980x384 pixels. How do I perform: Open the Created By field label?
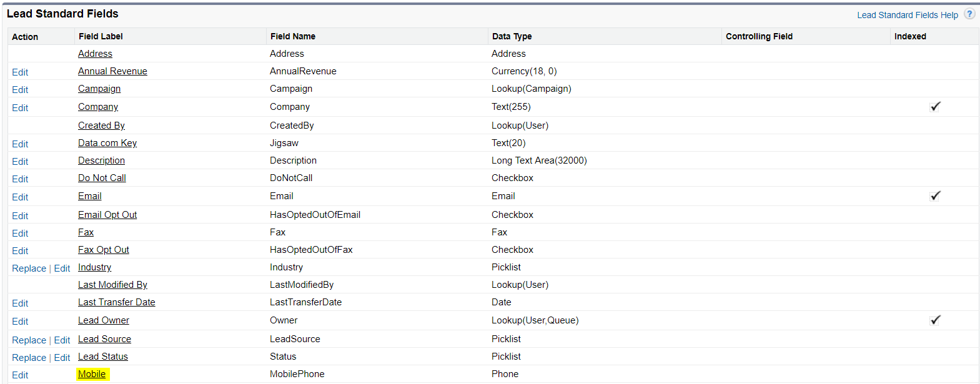click(101, 126)
